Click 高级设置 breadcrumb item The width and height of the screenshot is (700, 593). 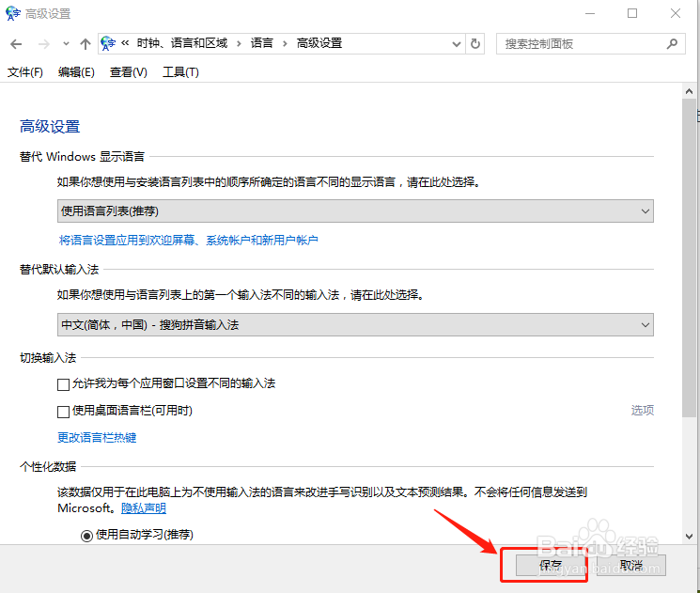[319, 43]
